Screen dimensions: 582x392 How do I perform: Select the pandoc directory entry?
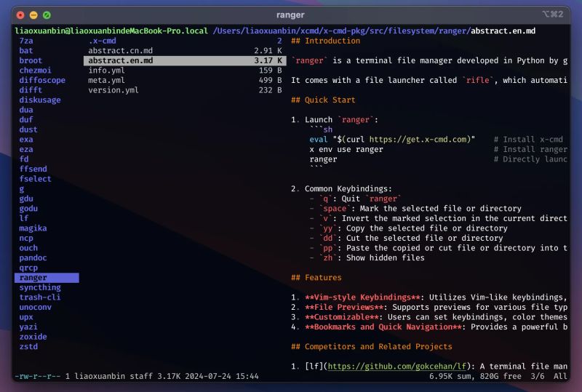(x=33, y=257)
